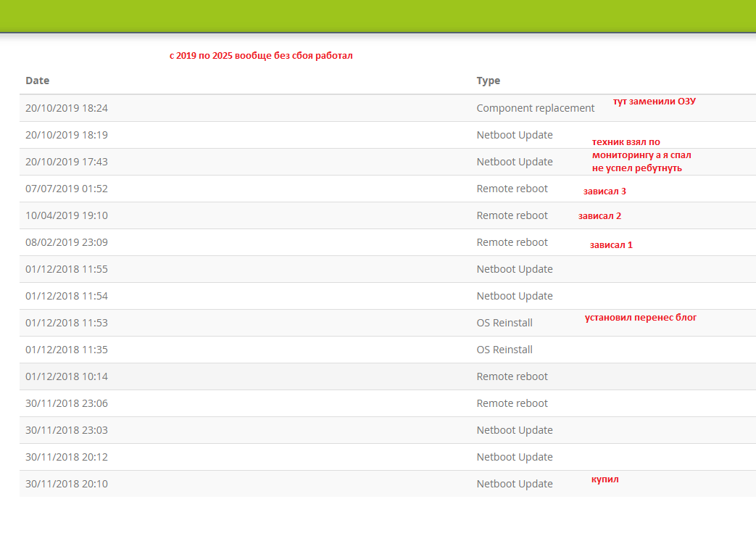Select the 20/10/2019 18:19 row date

click(x=67, y=135)
